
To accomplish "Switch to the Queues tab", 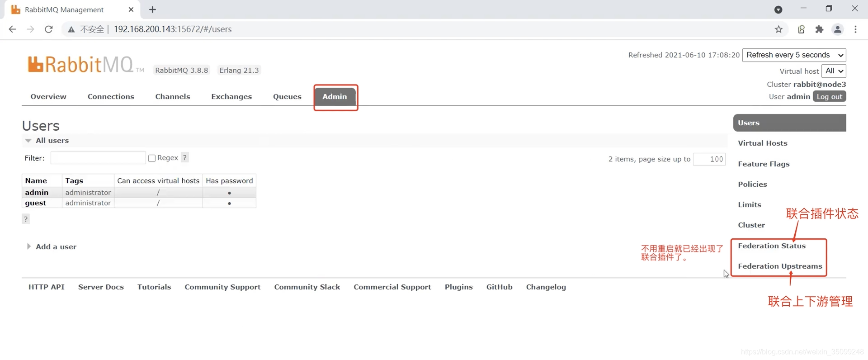I will click(x=287, y=96).
